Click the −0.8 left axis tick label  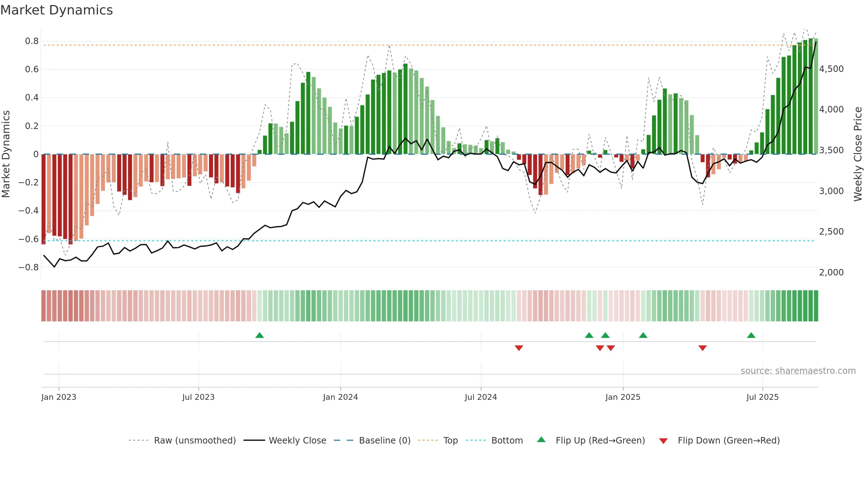pos(29,267)
